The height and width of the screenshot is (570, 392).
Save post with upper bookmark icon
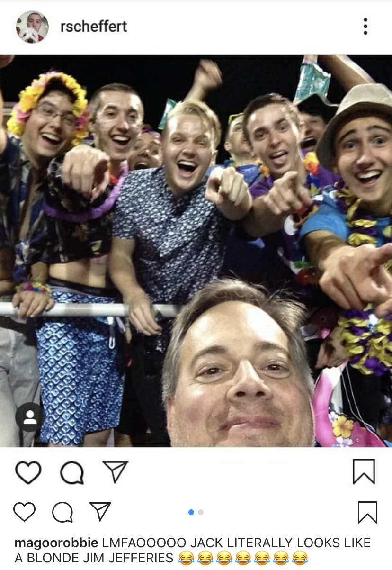(364, 471)
